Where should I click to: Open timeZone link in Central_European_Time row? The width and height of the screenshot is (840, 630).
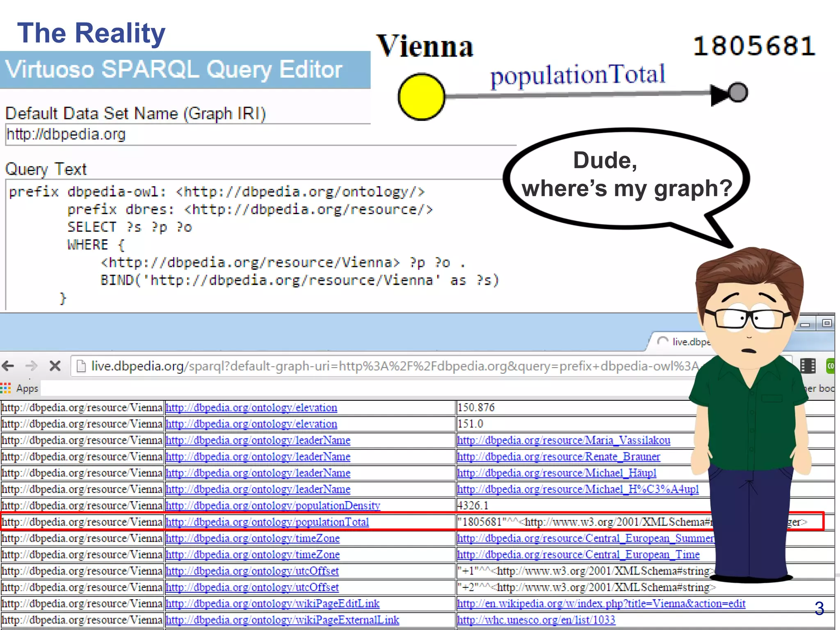(x=253, y=555)
